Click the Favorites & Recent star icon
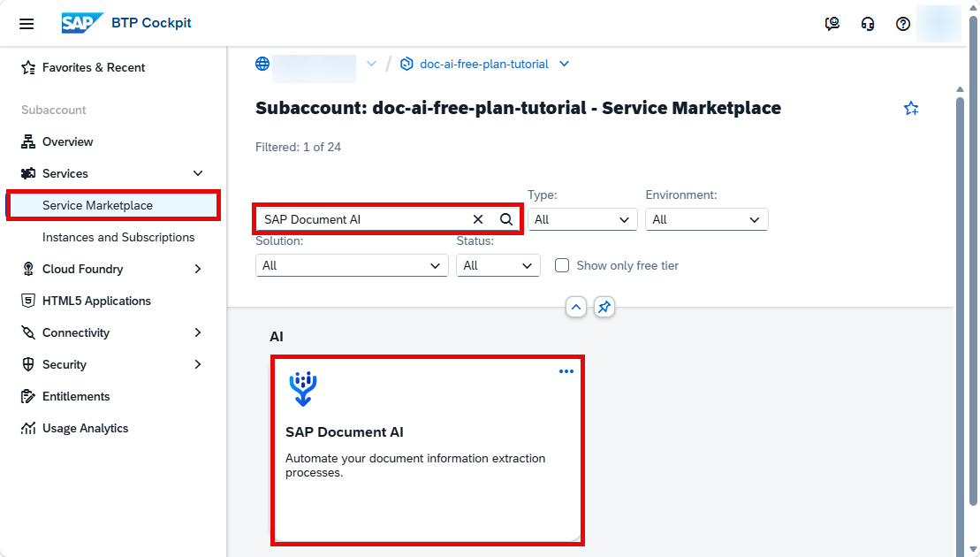This screenshot has height=557, width=980. click(28, 67)
